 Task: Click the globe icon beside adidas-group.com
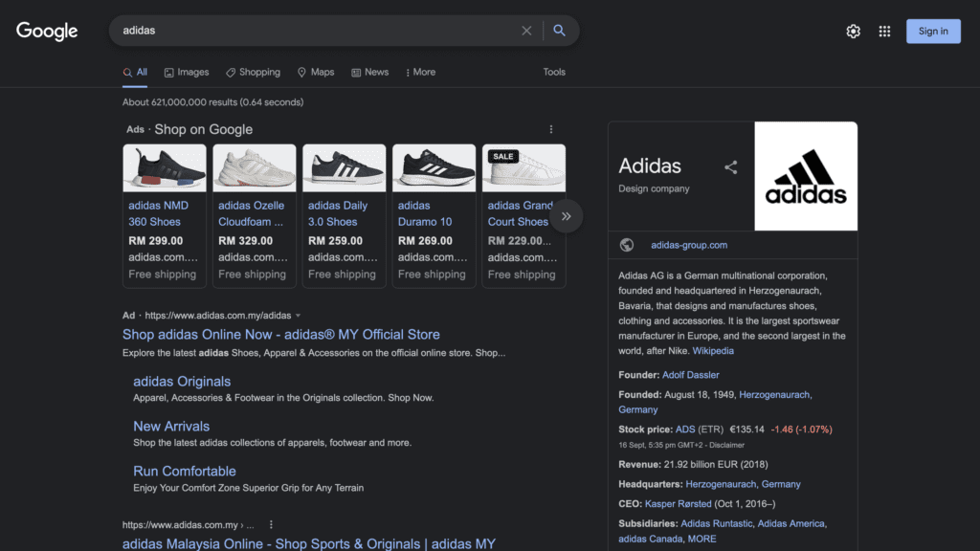pyautogui.click(x=627, y=245)
